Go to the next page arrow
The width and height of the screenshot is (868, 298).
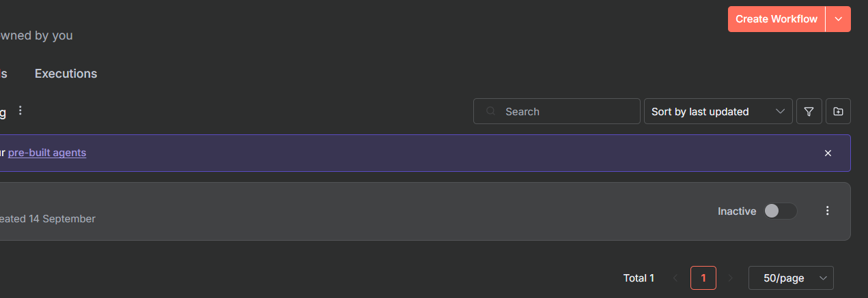pyautogui.click(x=730, y=278)
